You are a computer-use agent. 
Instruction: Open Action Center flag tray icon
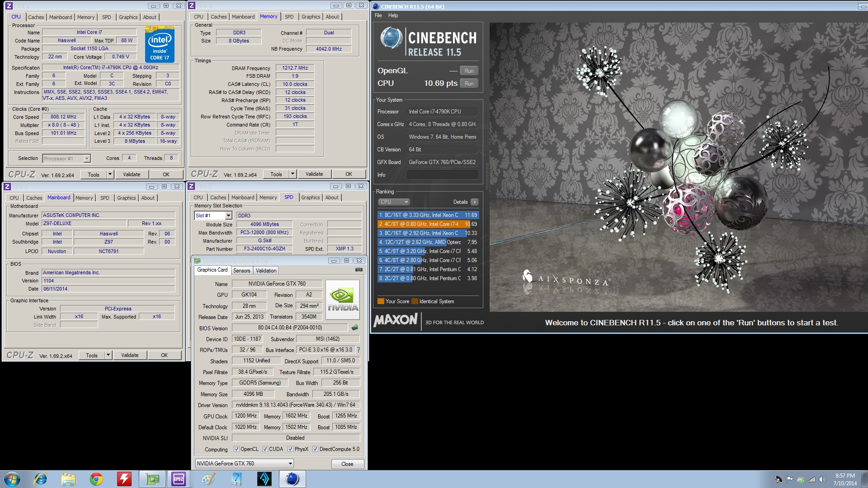[789, 479]
